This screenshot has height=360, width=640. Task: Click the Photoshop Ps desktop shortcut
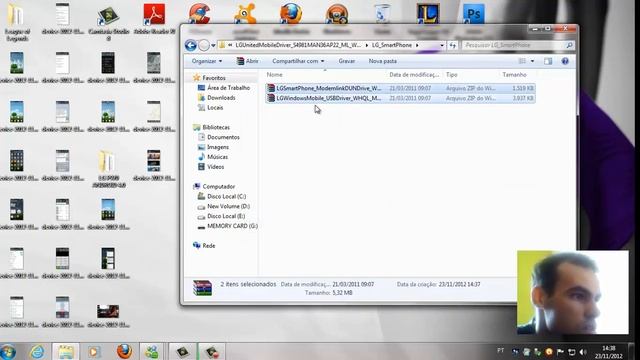pyautogui.click(x=473, y=13)
